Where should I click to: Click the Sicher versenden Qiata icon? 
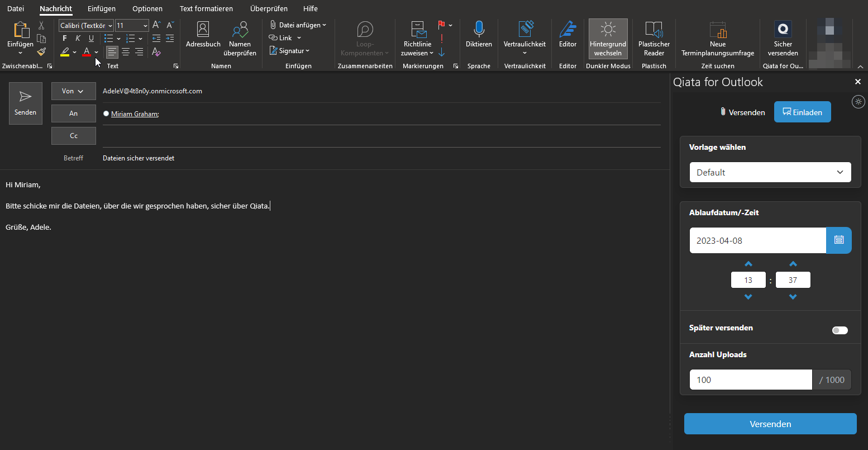point(783,30)
